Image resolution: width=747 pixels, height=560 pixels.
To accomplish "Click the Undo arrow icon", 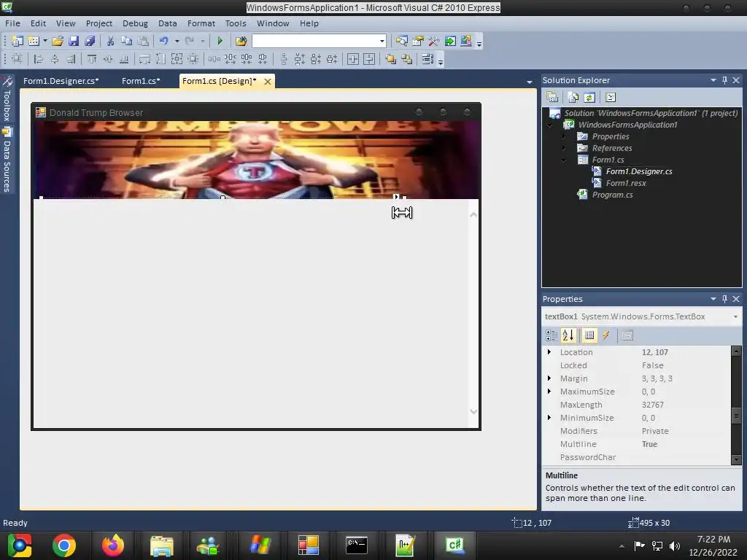I will pos(164,41).
